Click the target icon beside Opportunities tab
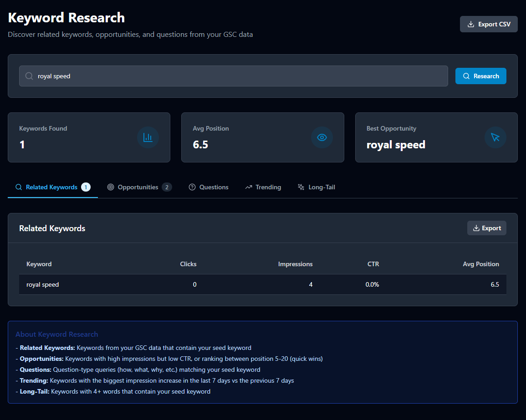 pyautogui.click(x=110, y=187)
